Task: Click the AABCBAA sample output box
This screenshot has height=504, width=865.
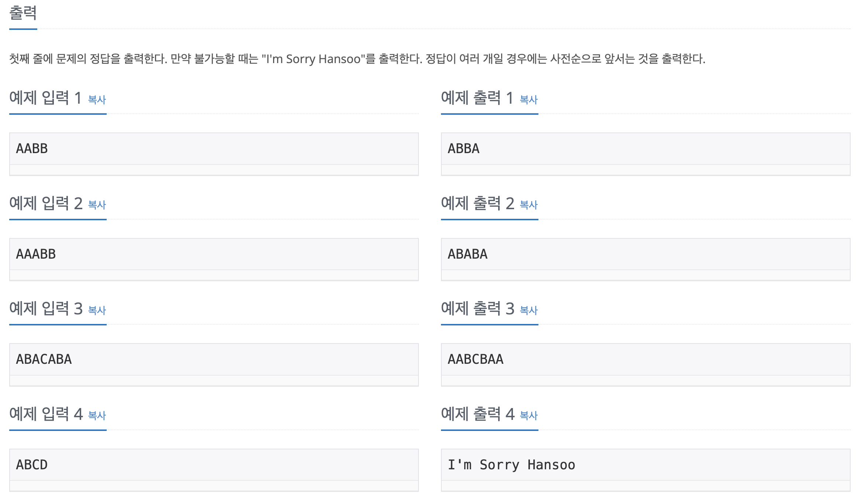Action: click(646, 365)
